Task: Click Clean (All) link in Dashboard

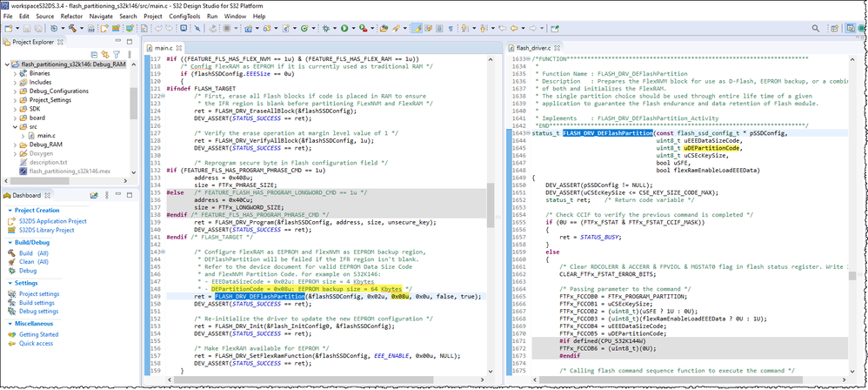Action: point(34,261)
